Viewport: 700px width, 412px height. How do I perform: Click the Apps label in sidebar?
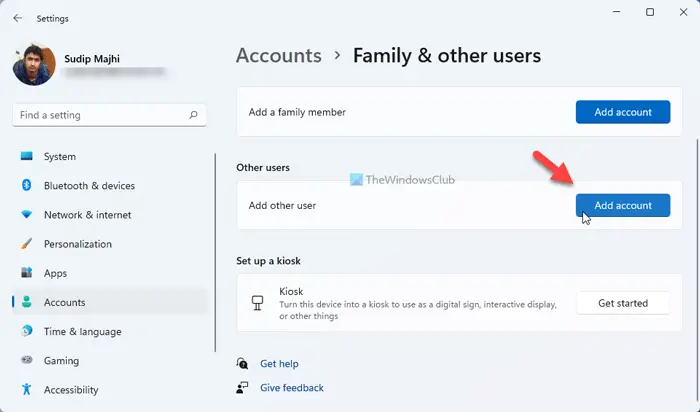pyautogui.click(x=55, y=273)
